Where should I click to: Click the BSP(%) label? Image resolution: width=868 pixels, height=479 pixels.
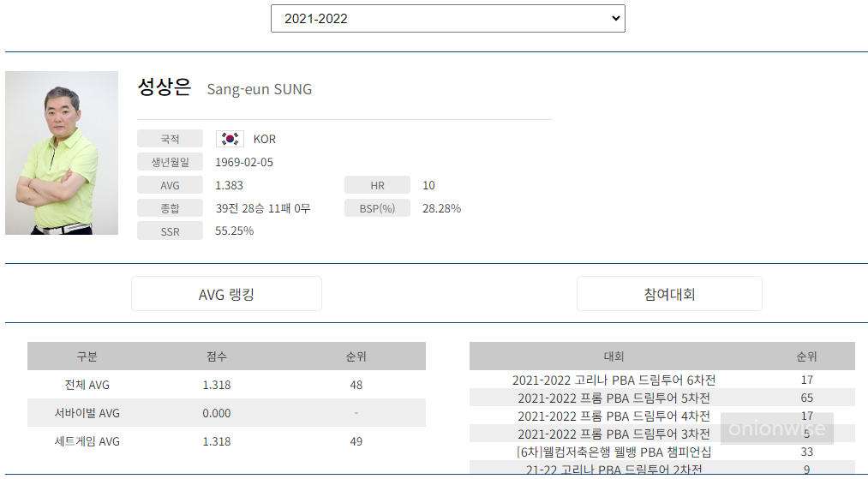coord(378,208)
